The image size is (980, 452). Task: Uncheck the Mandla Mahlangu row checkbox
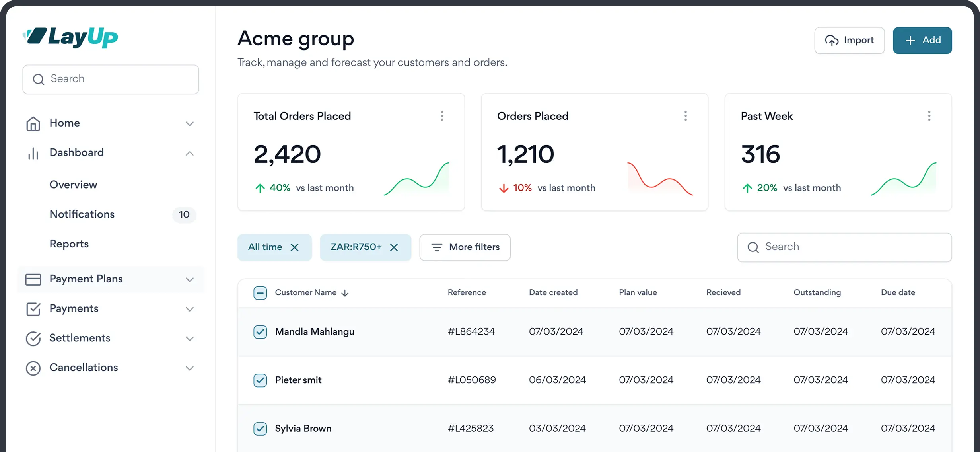(260, 332)
